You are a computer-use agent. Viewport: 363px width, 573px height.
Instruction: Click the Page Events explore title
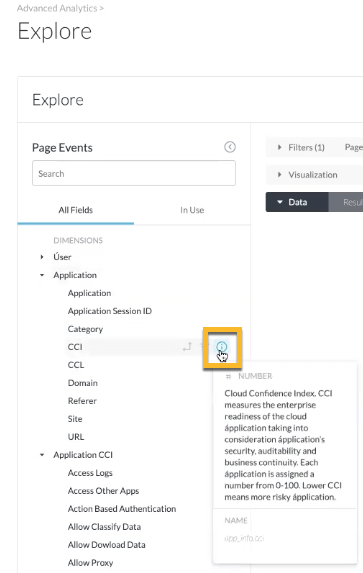point(62,148)
